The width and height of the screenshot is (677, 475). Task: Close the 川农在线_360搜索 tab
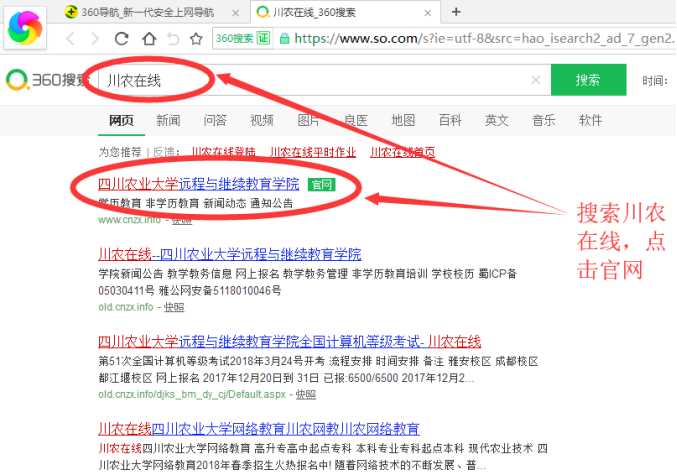pyautogui.click(x=427, y=13)
